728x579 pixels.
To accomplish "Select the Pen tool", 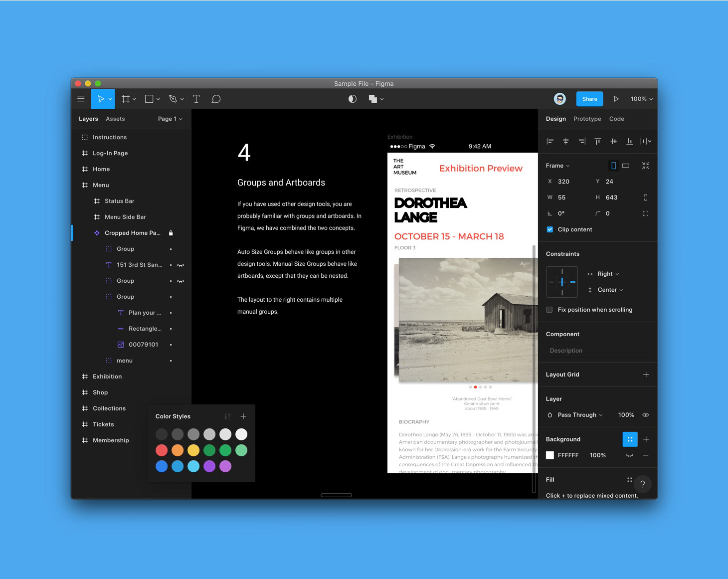I will [173, 99].
